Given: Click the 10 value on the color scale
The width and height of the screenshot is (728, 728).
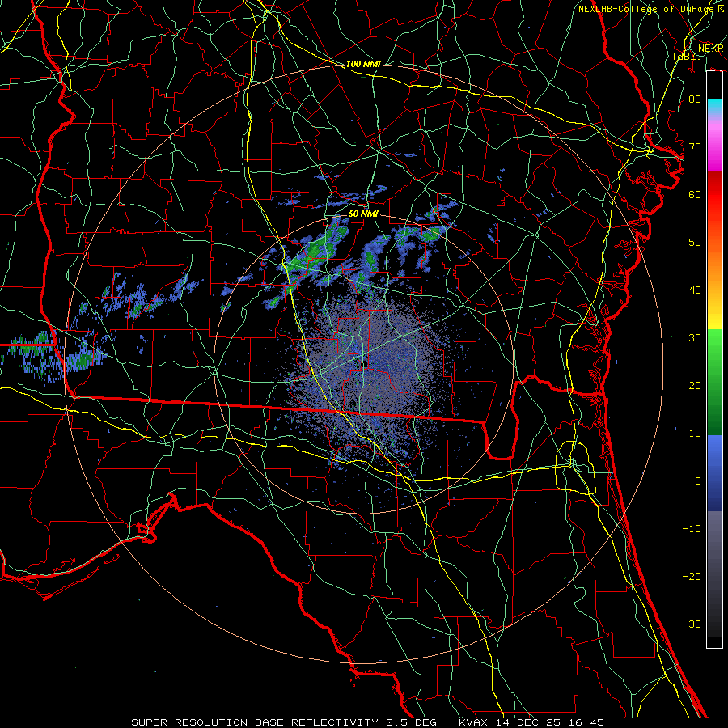Looking at the screenshot, I should [695, 434].
